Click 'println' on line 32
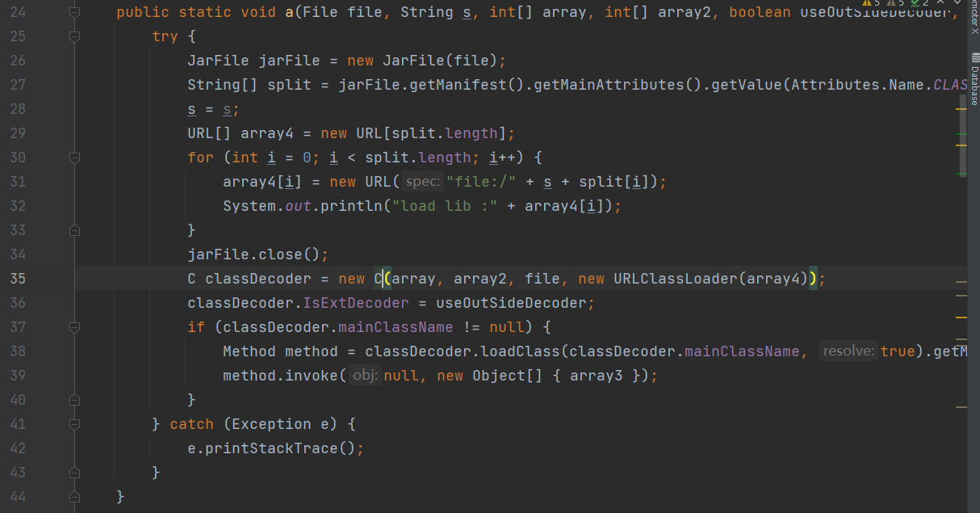The height and width of the screenshot is (513, 980). pos(352,206)
